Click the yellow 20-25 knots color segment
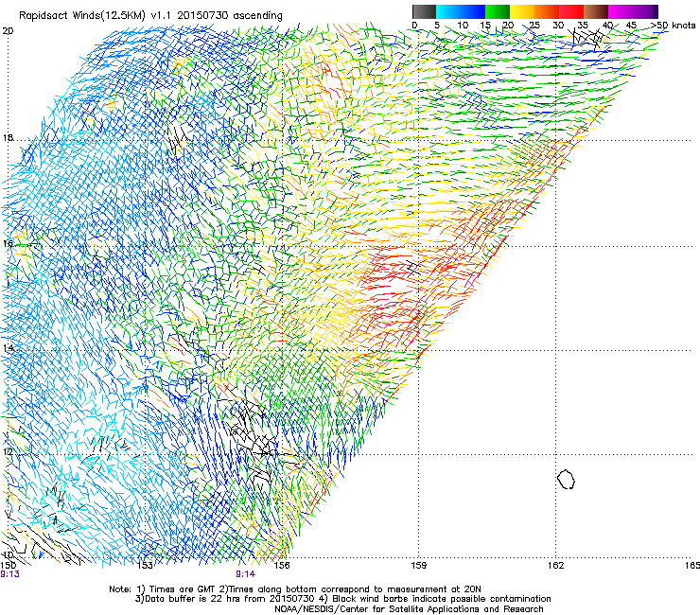The width and height of the screenshot is (700, 615). (x=522, y=11)
